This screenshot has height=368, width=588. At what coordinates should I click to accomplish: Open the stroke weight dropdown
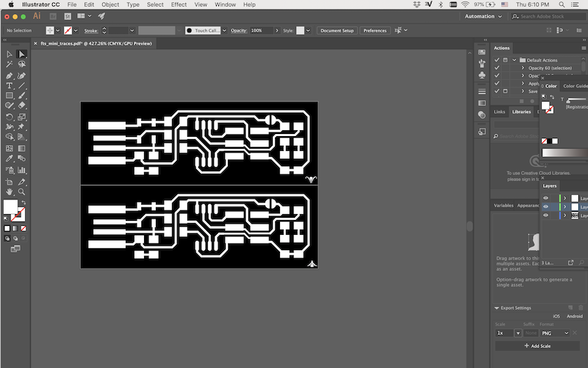pyautogui.click(x=132, y=30)
